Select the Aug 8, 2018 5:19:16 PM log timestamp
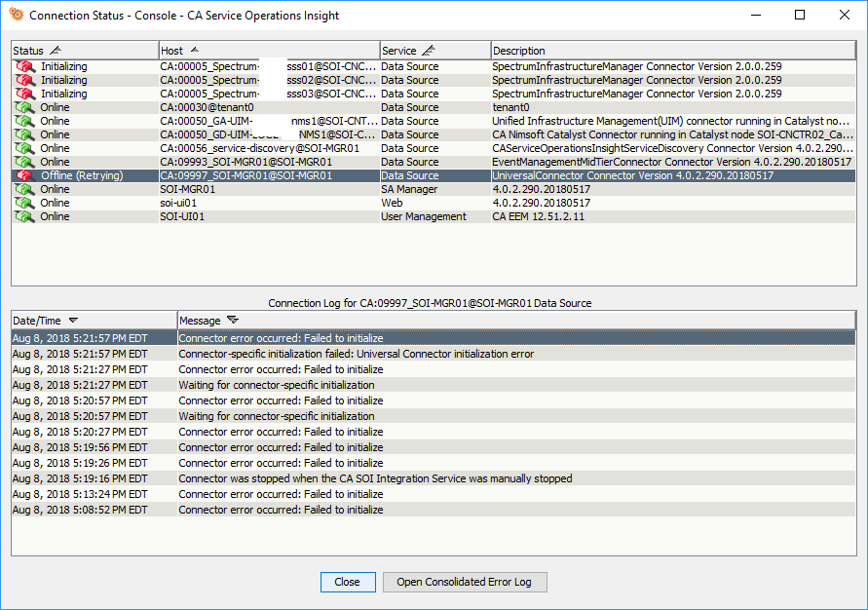This screenshot has width=868, height=610. pos(80,478)
